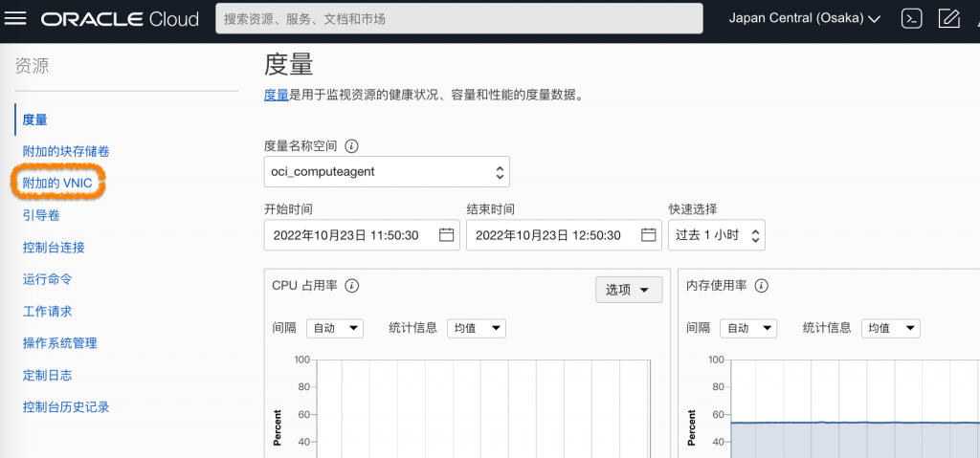Image resolution: width=980 pixels, height=458 pixels.
Task: Open memory chart 统计信息 均值 dropdown
Action: coord(890,328)
